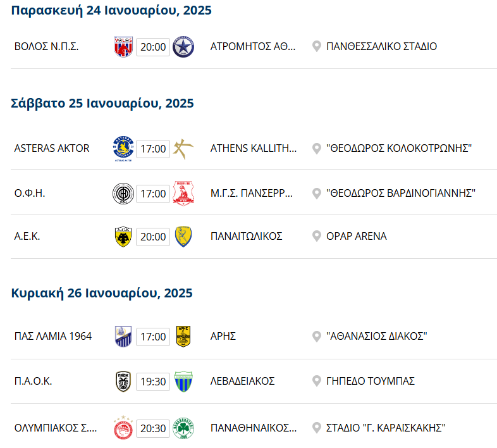Click the ΠΑΝΑΙΤΩΛΙΚΟΣ team name

(246, 237)
